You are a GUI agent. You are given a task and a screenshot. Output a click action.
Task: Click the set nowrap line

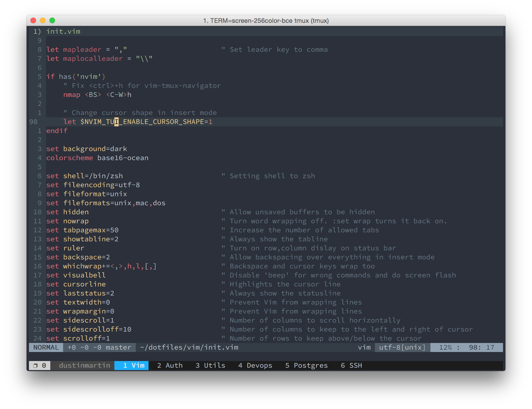tap(67, 221)
